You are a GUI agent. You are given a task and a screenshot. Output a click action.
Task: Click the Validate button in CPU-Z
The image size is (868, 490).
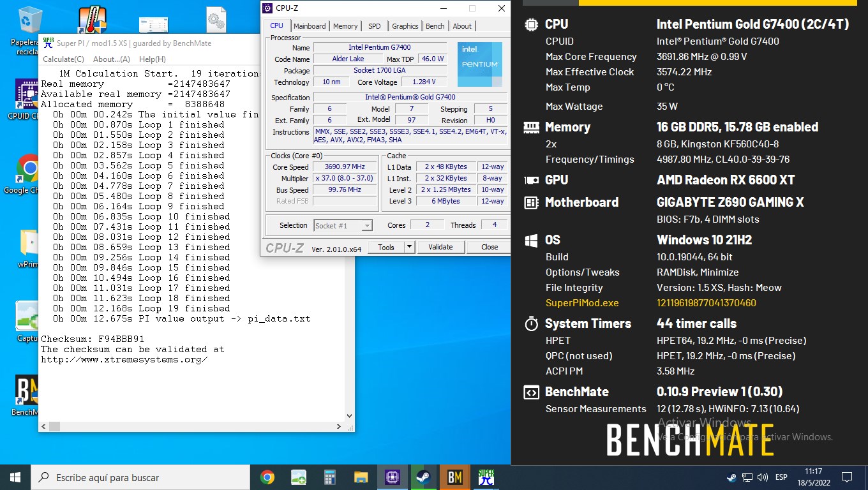440,247
